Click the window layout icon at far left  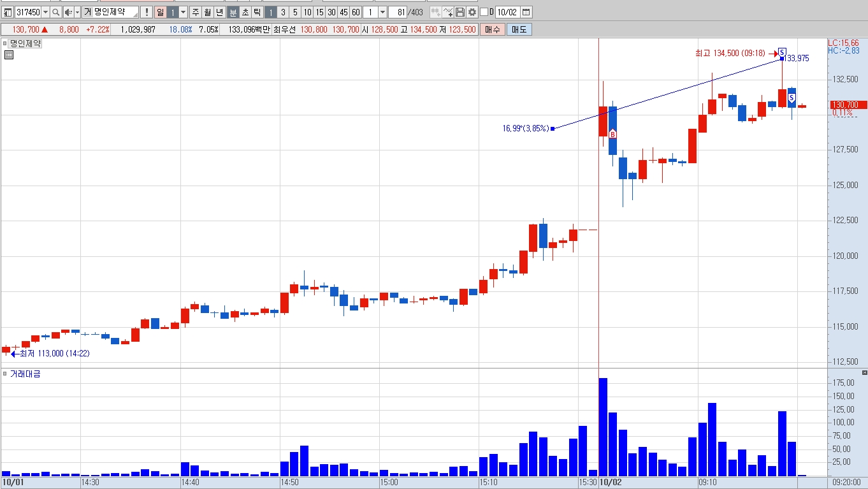pos(8,12)
